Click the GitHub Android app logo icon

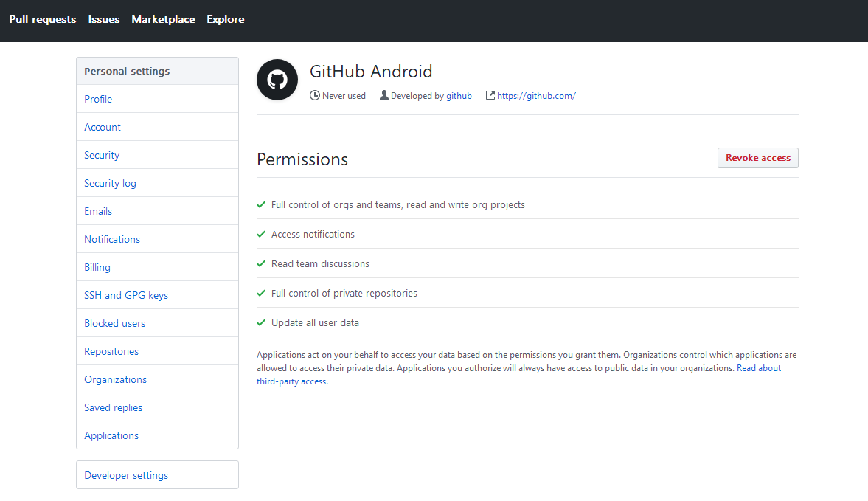coord(277,80)
